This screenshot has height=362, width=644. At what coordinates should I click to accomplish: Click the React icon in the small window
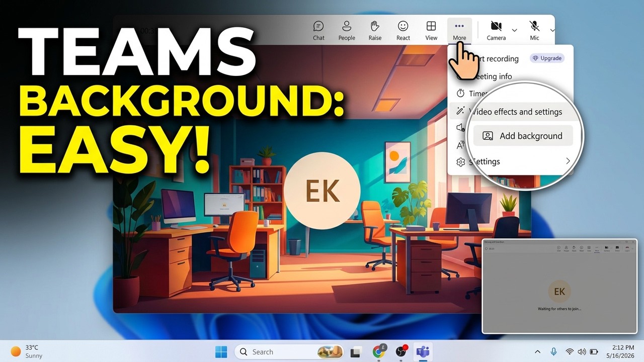(x=581, y=248)
